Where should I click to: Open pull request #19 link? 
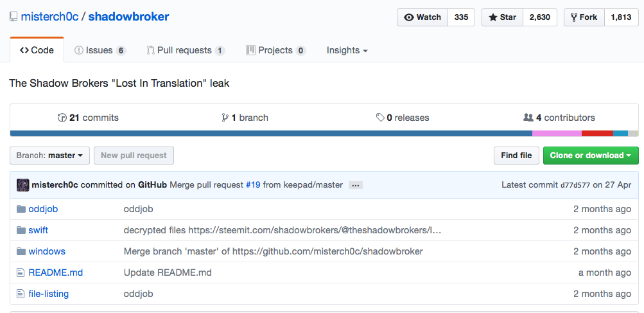[x=253, y=185]
